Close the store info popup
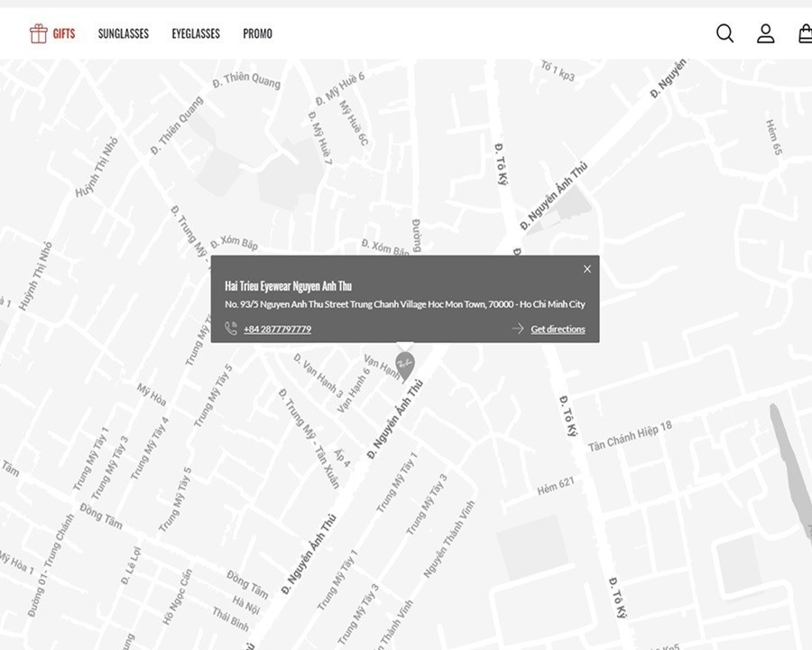 587,269
